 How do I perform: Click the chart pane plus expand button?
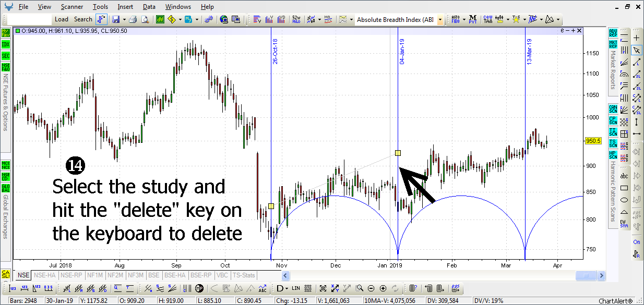[x=573, y=31]
